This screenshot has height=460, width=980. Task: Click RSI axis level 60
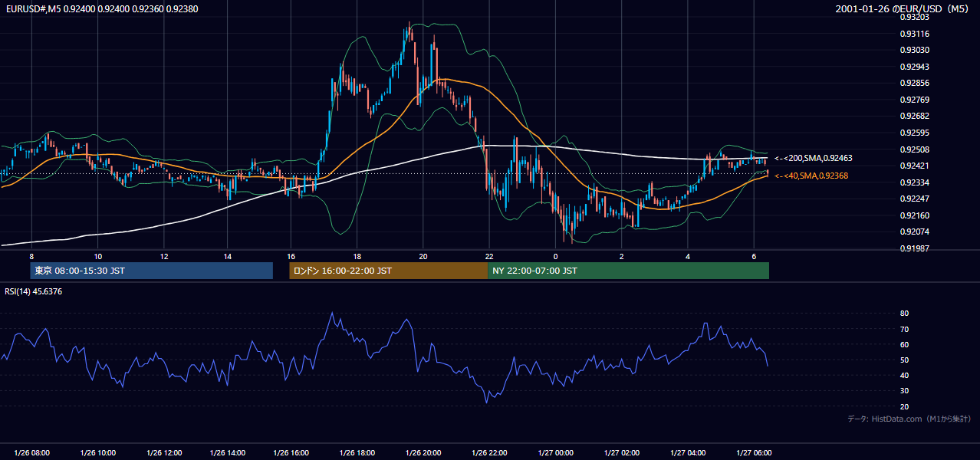click(x=904, y=344)
